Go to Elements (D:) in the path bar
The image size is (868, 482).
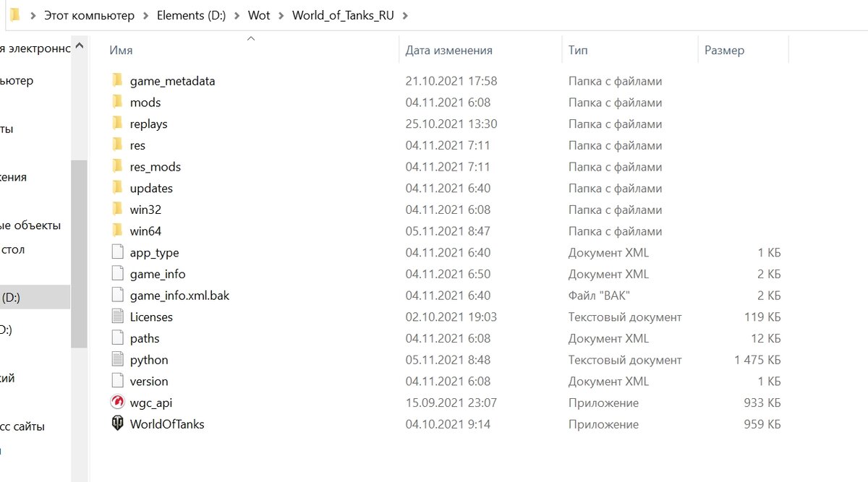192,14
